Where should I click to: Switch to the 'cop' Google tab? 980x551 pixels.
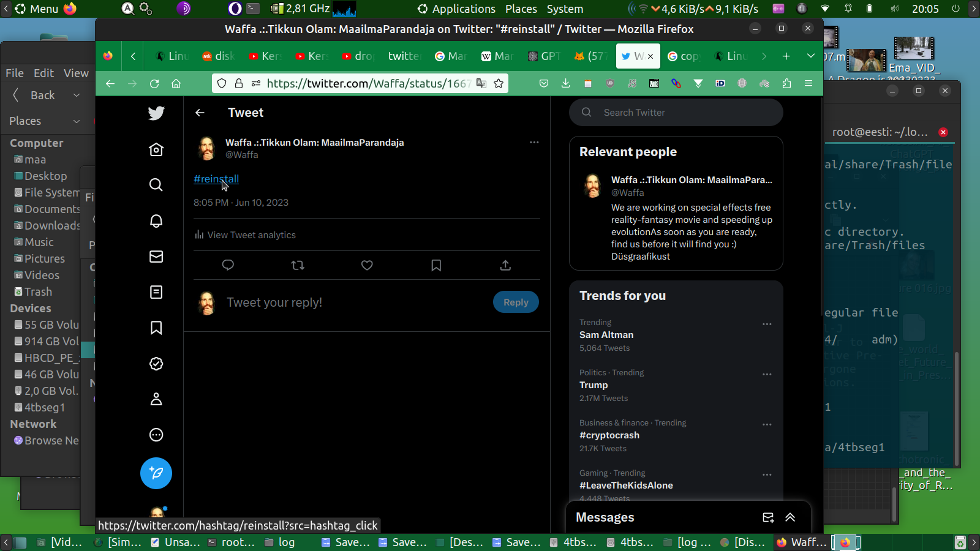(684, 56)
